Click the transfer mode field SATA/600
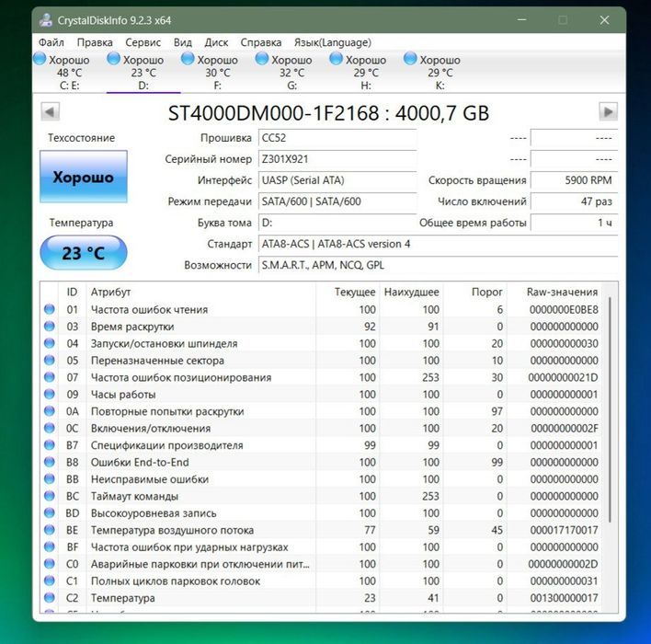This screenshot has height=644, width=651. (337, 201)
